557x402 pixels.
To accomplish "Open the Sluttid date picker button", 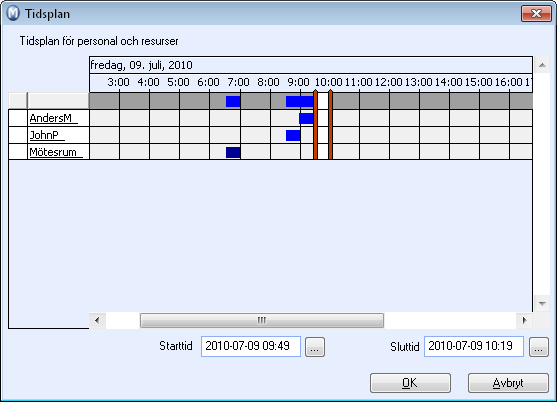I will pos(539,347).
